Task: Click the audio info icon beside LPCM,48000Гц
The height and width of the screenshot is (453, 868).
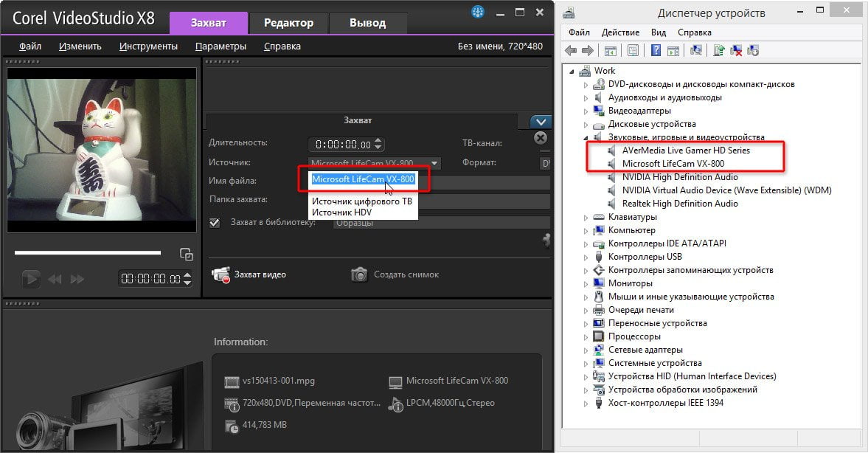Action: pyautogui.click(x=396, y=405)
